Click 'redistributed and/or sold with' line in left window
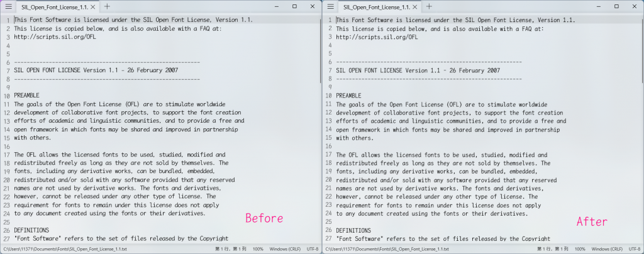The height and width of the screenshot is (254, 644). 125,180
